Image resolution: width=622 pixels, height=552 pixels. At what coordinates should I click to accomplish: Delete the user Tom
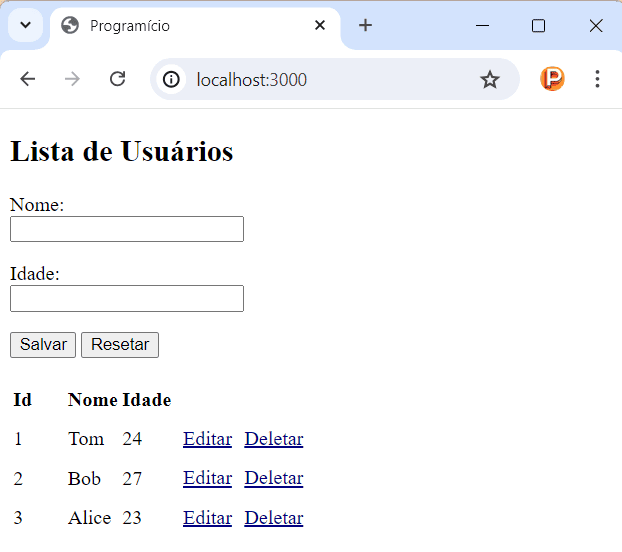[x=274, y=439]
